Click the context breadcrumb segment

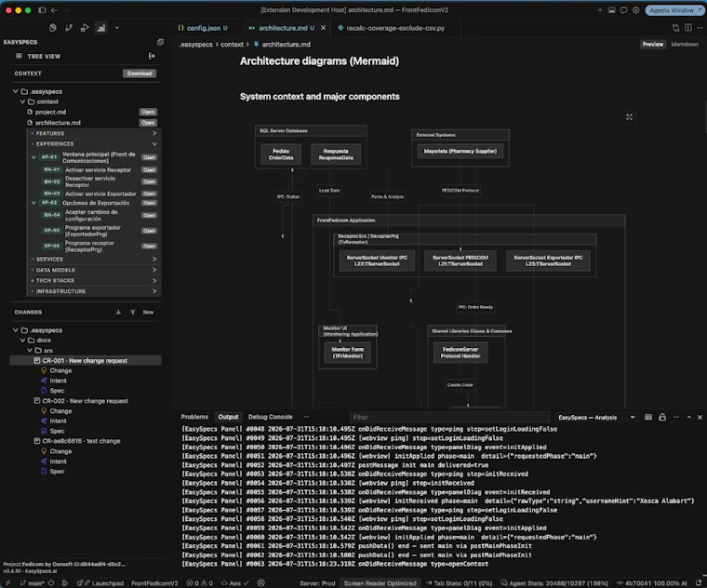232,44
